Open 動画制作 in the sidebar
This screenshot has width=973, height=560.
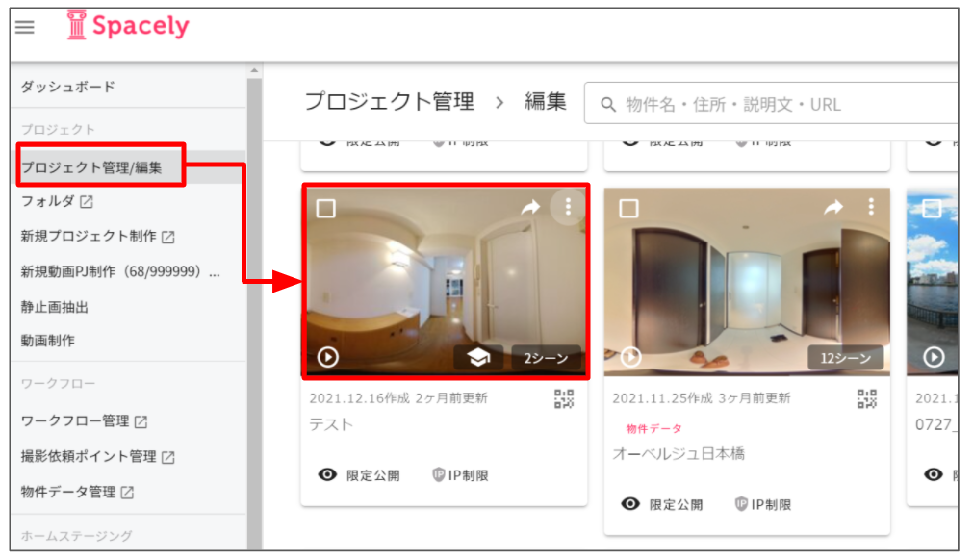tap(48, 341)
